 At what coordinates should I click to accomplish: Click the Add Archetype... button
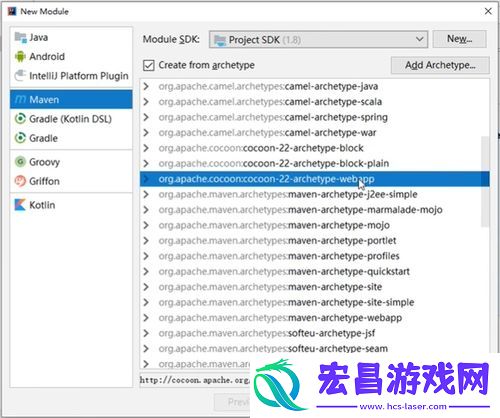[440, 65]
